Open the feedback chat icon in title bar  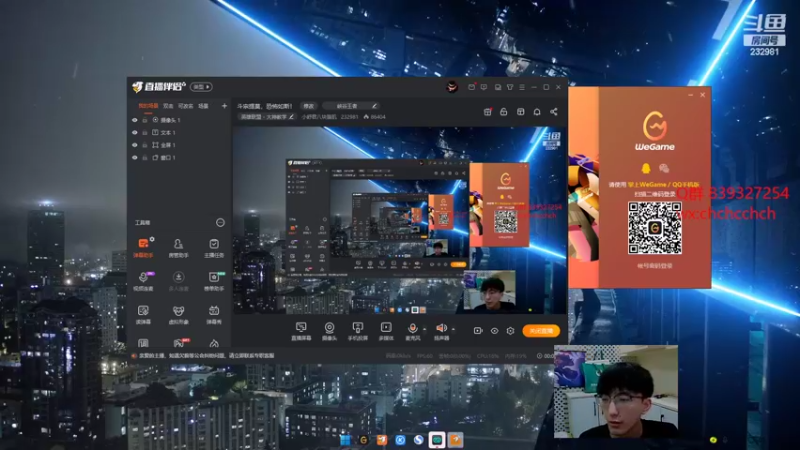pos(484,87)
